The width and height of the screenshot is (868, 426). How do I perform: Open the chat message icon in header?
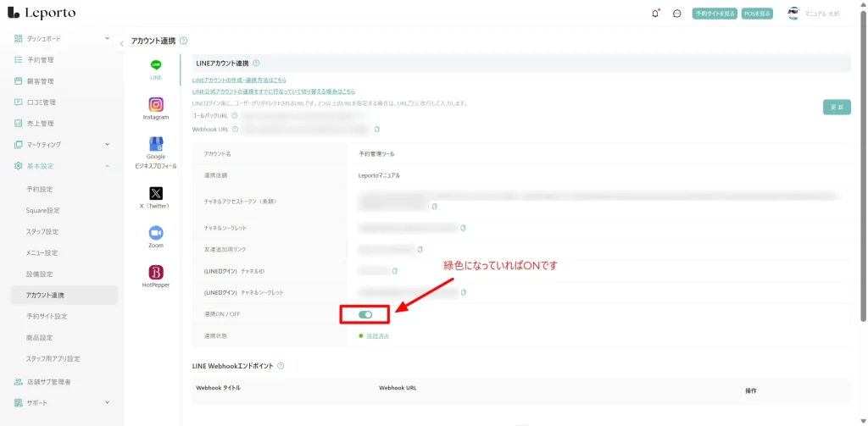tap(676, 14)
